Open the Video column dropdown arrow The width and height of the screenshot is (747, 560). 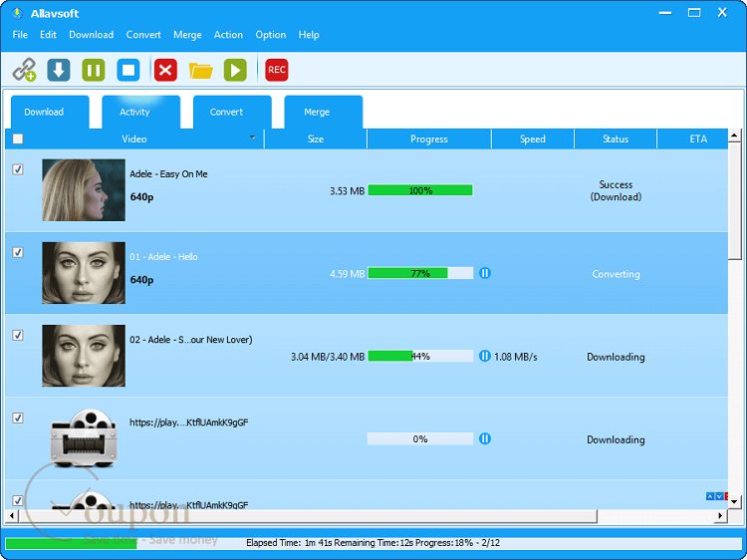click(253, 138)
